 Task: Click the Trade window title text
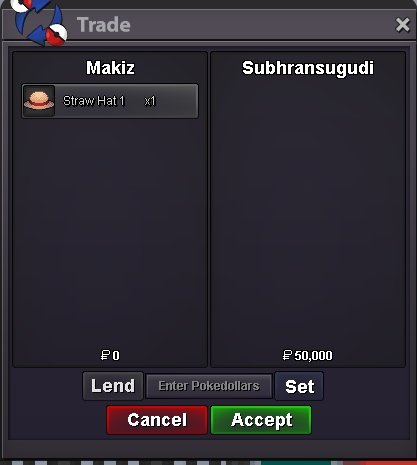coord(104,25)
